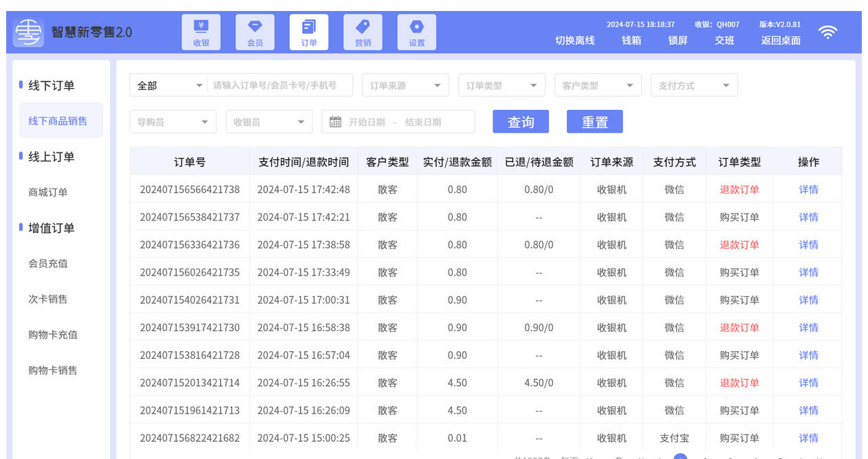868x459 pixels.
Task: Click 返回桌面 to return to the desktop
Action: click(x=781, y=41)
